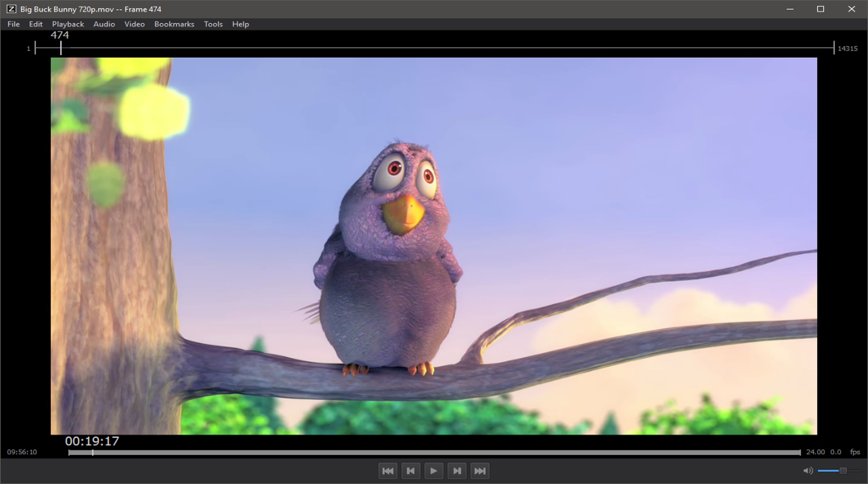Open the Edit menu
Image resolution: width=868 pixels, height=484 pixels.
click(x=36, y=24)
